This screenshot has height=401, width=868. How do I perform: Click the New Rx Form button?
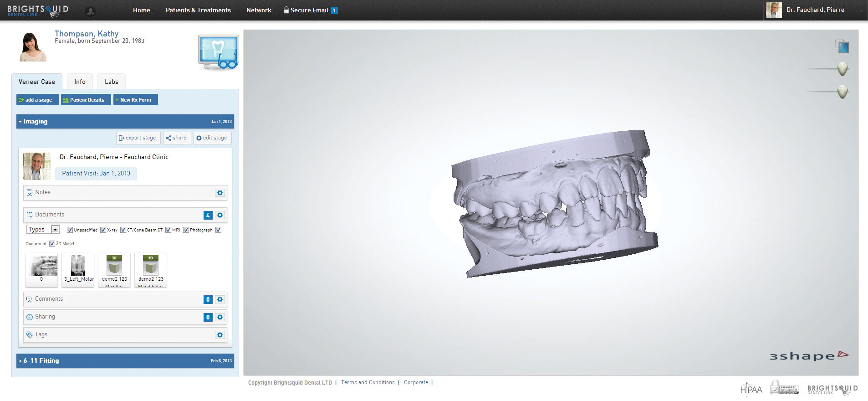coord(135,100)
